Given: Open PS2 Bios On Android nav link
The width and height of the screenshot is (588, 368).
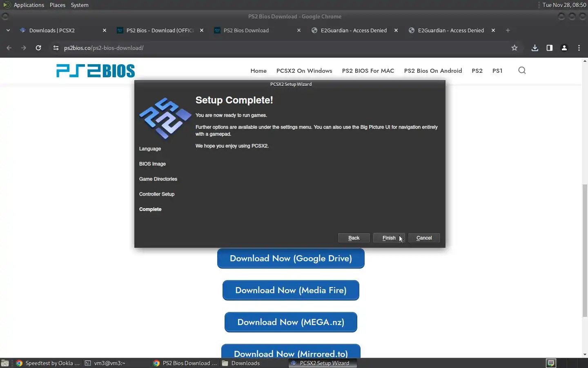Looking at the screenshot, I should (433, 71).
